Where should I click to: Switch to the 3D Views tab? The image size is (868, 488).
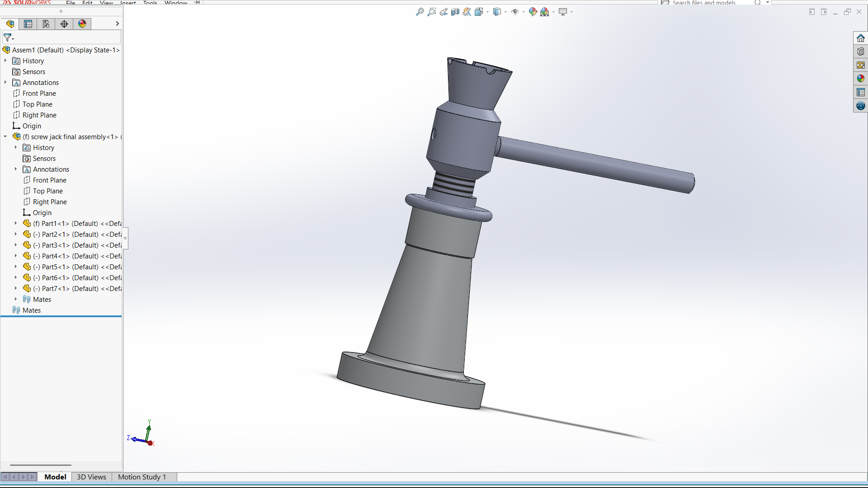pyautogui.click(x=91, y=477)
